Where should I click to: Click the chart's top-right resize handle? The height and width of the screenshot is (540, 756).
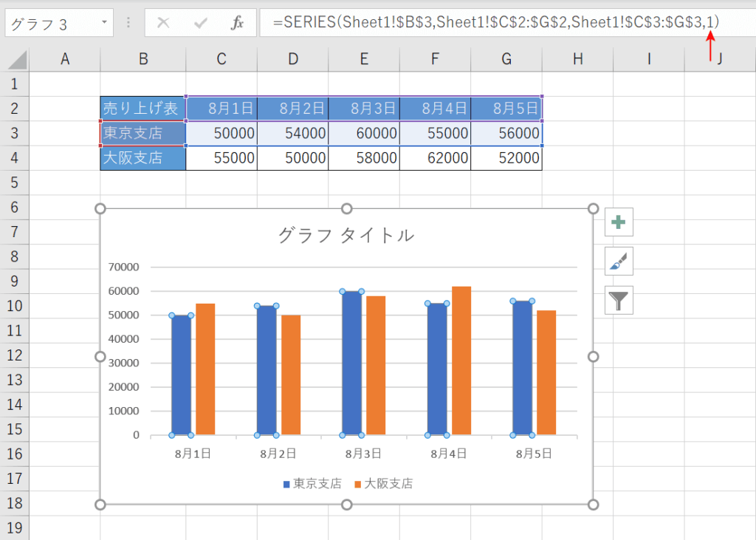pyautogui.click(x=593, y=209)
